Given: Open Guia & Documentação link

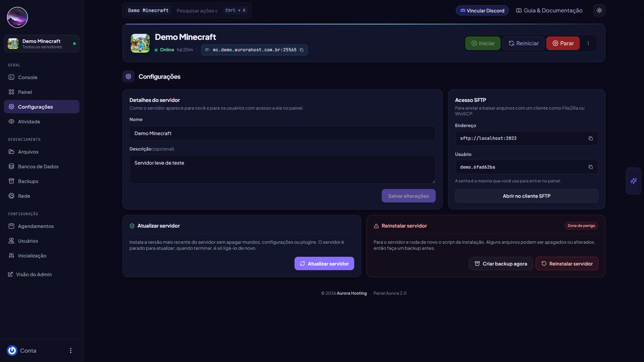Looking at the screenshot, I should tap(549, 11).
